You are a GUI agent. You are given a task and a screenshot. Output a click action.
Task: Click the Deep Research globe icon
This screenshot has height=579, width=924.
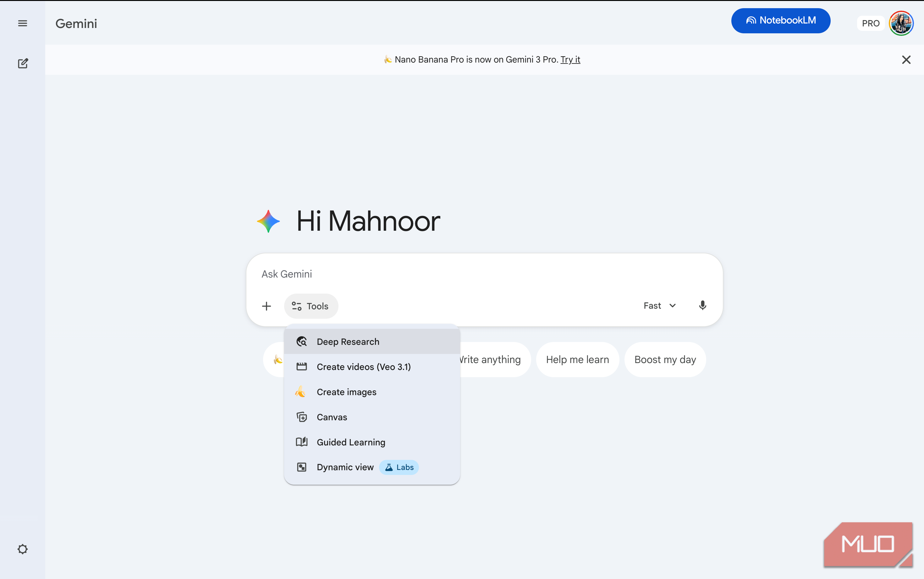[x=302, y=342]
